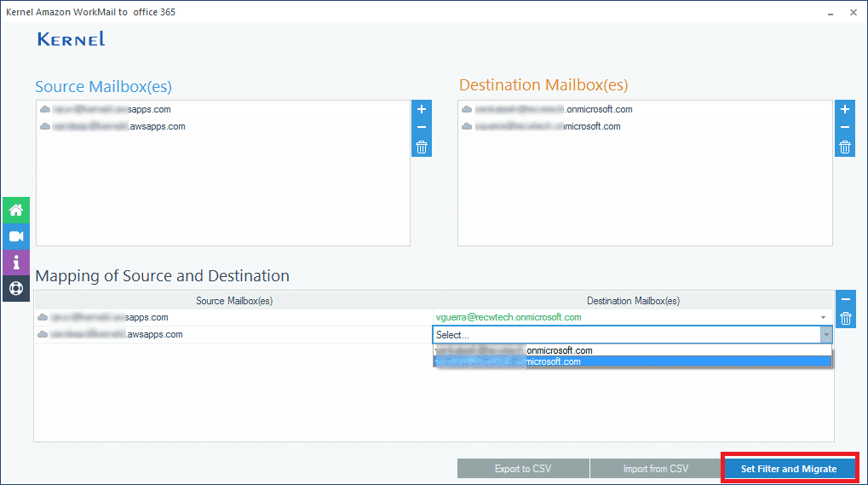The height and width of the screenshot is (485, 868).
Task: Open dropdown arrow for vguerra@recwtech.onmicrosoft.com mapping
Action: 823,318
